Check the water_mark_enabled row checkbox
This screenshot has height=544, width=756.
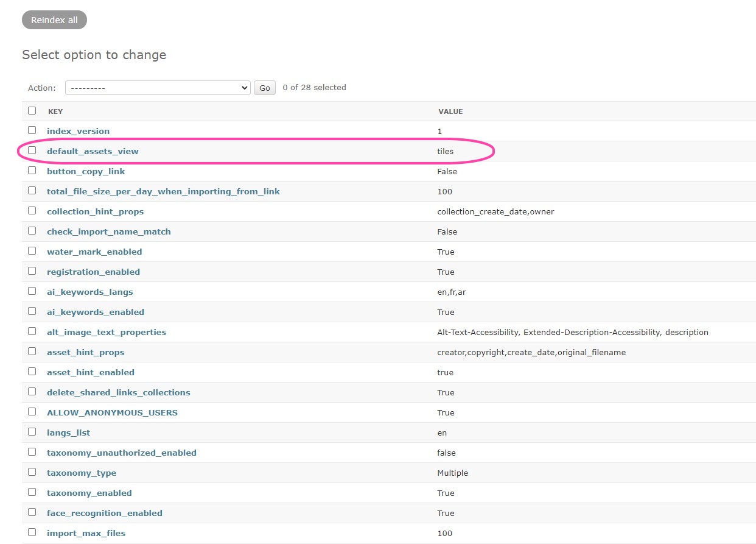32,251
